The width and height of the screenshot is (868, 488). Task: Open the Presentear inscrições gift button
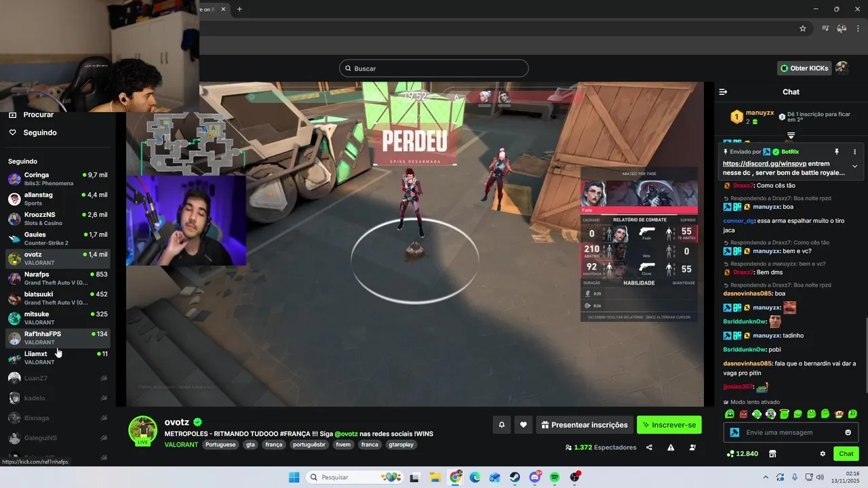pos(585,425)
